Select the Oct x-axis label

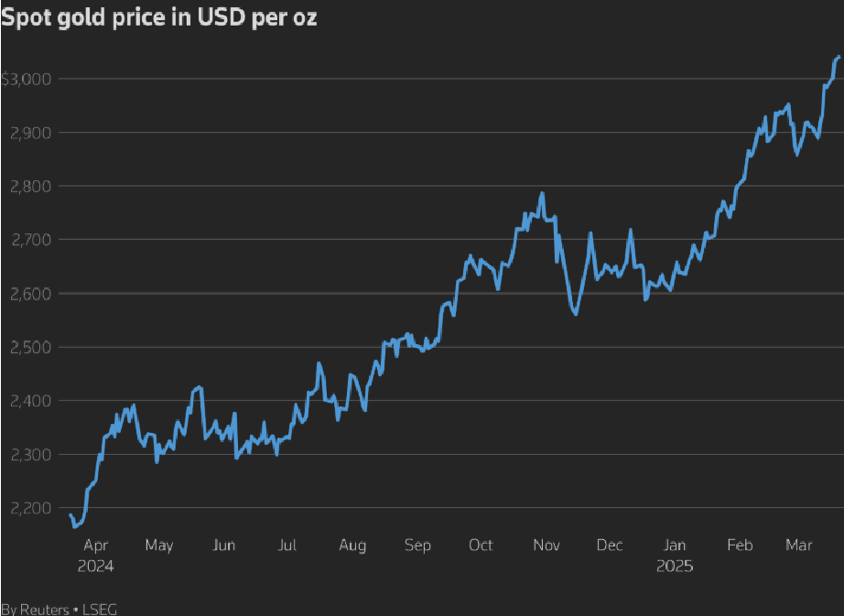pyautogui.click(x=481, y=546)
